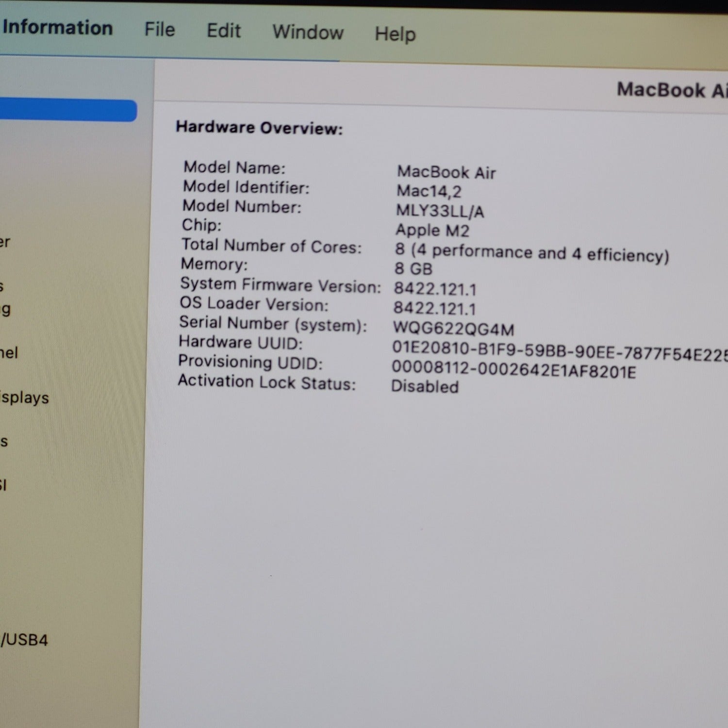This screenshot has width=728, height=728.
Task: Click the Mac14,2 model identifier value
Action: (x=429, y=191)
